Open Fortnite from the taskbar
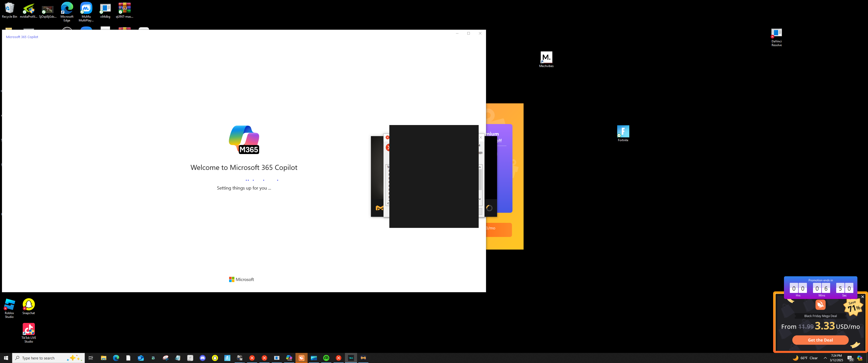The width and height of the screenshot is (868, 363). pos(227,358)
